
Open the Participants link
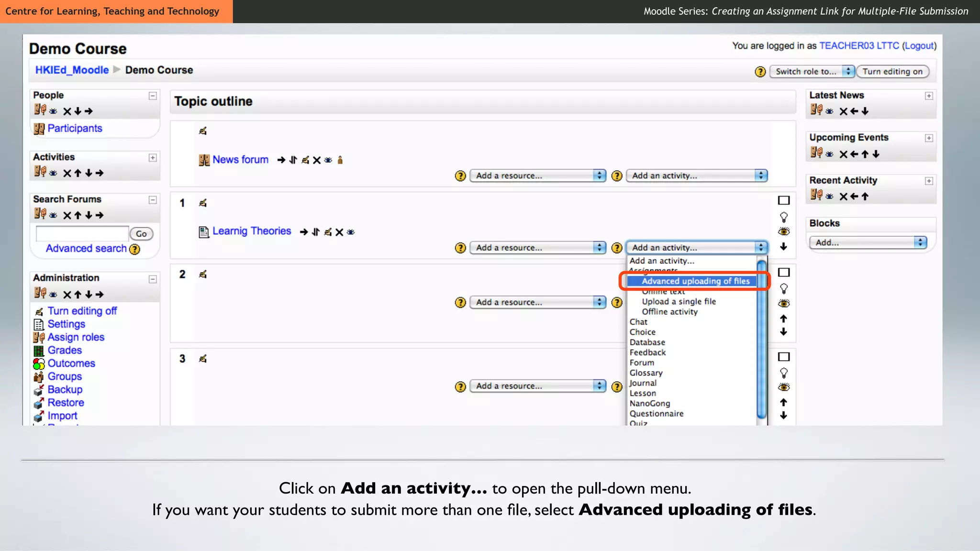[75, 128]
